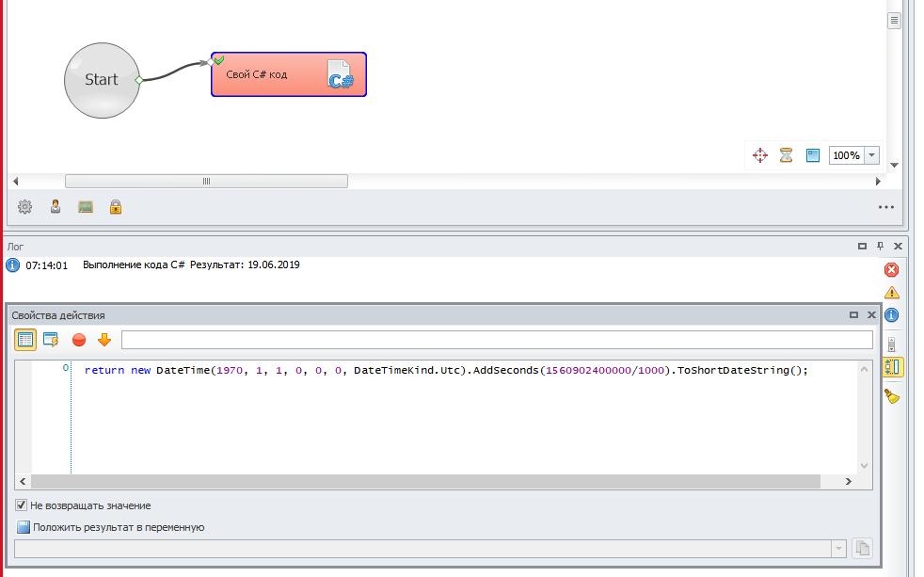Open the three-dots more options menu

click(885, 207)
